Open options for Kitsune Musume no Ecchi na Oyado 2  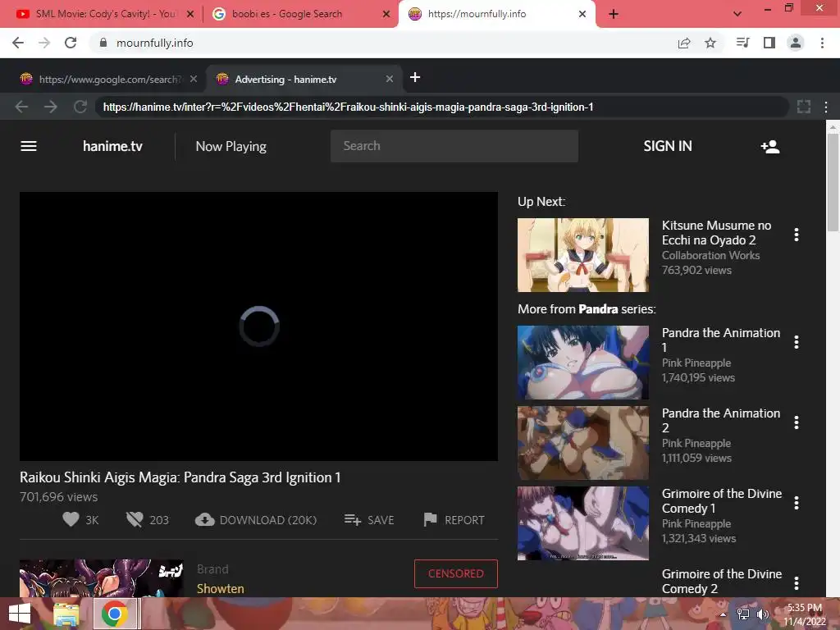[x=797, y=235]
